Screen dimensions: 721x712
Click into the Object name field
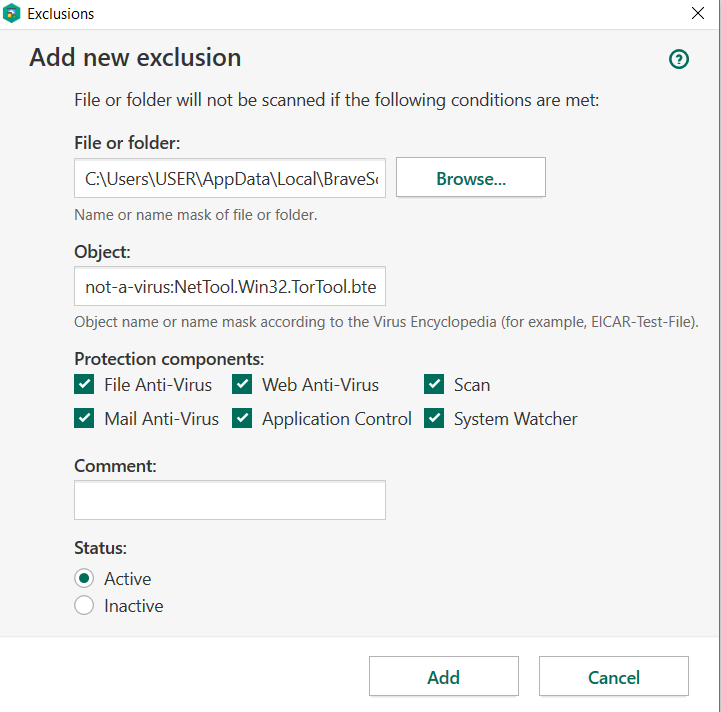[230, 286]
